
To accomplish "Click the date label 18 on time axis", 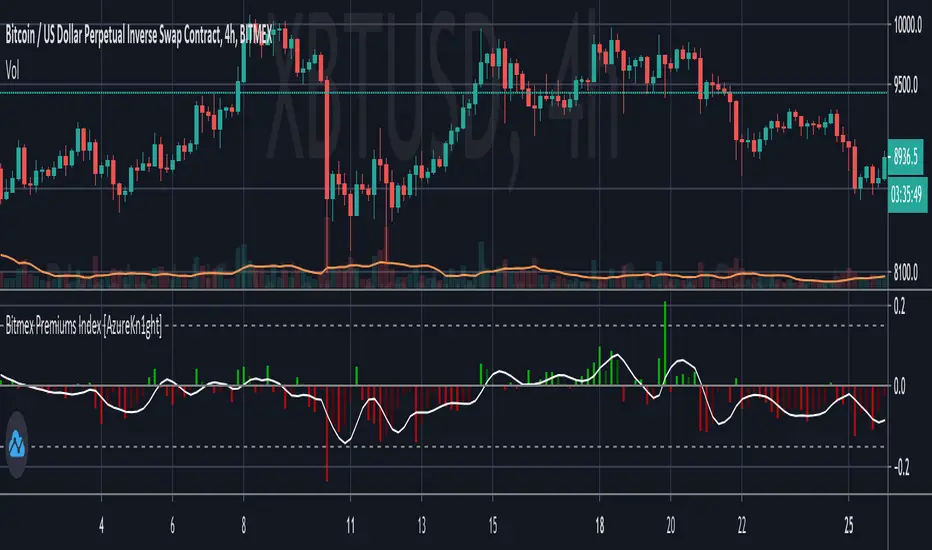I will point(599,526).
